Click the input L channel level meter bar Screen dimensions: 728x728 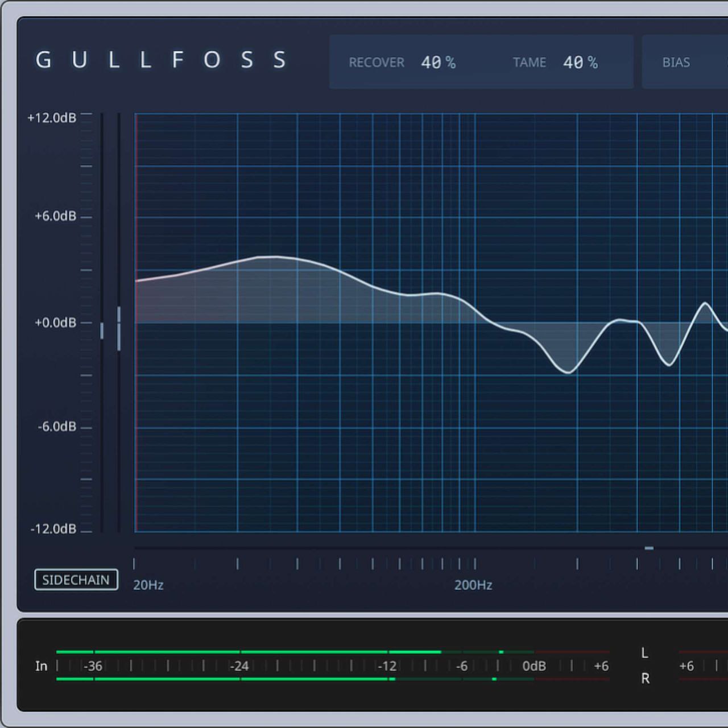(333, 652)
